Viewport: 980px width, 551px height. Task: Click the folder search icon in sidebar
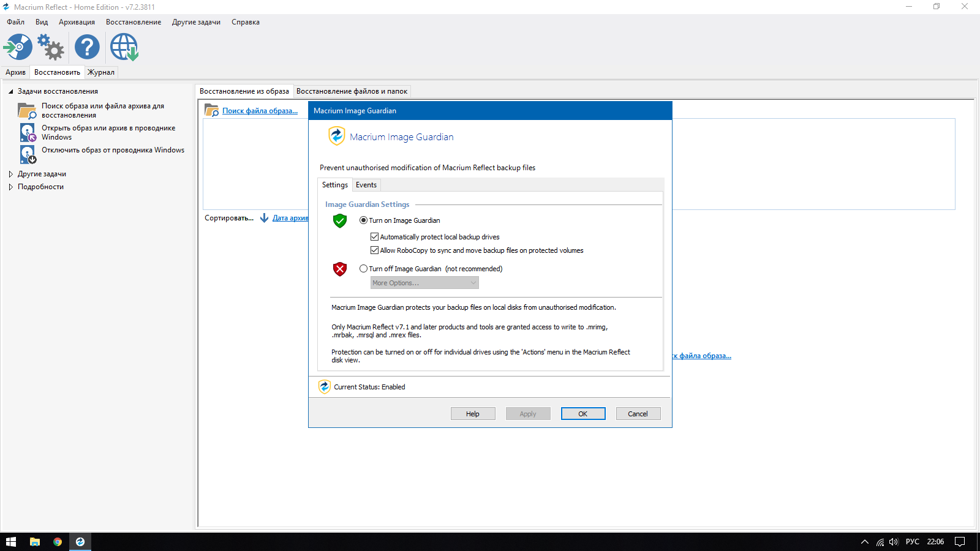(x=27, y=111)
